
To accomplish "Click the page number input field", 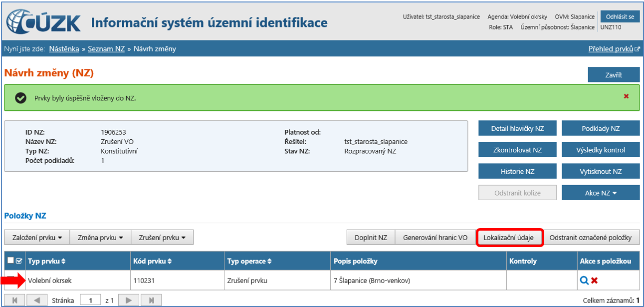I will click(x=91, y=301).
